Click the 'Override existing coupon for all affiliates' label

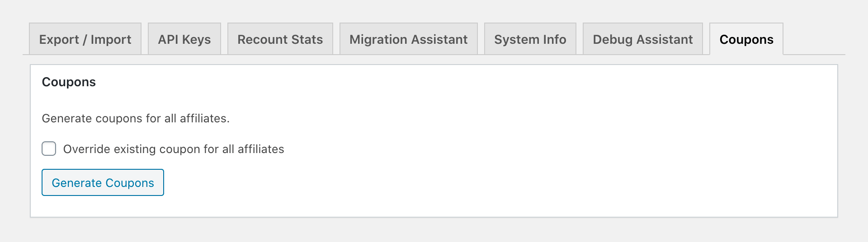coord(174,149)
